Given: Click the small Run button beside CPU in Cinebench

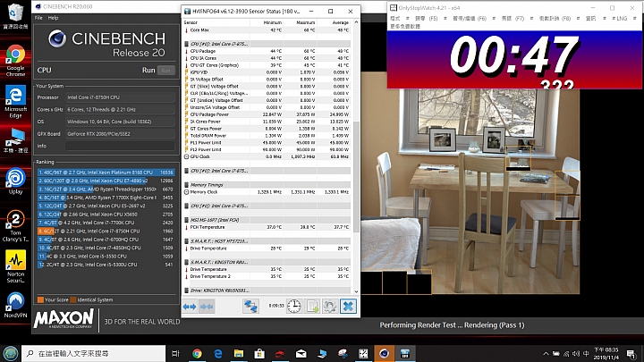Looking at the screenshot, I should 166,71.
